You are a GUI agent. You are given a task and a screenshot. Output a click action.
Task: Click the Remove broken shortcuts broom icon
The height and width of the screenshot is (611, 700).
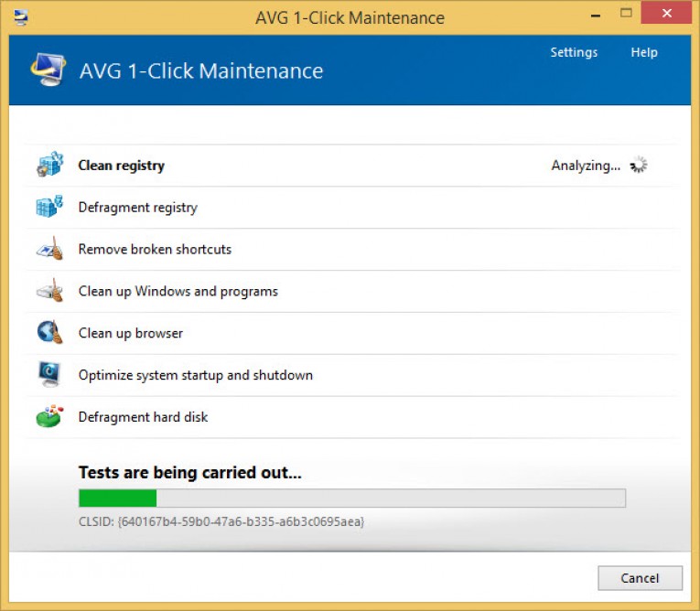(50, 249)
